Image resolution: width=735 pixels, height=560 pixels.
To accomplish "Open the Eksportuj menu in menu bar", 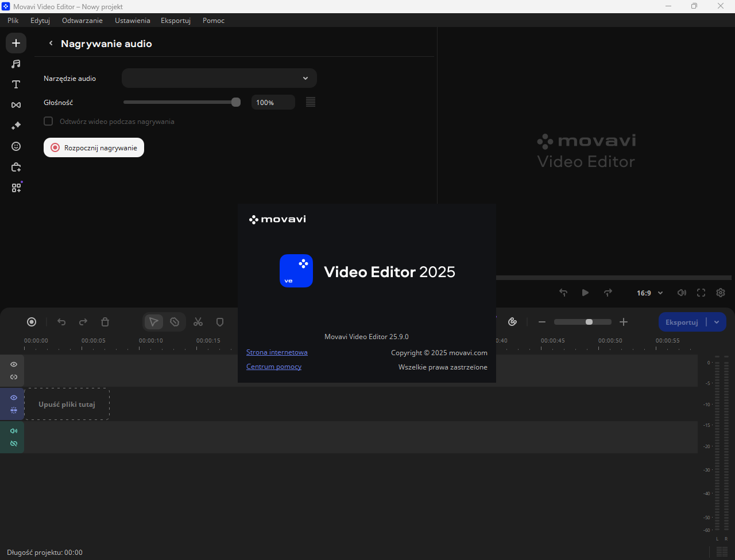I will click(176, 20).
